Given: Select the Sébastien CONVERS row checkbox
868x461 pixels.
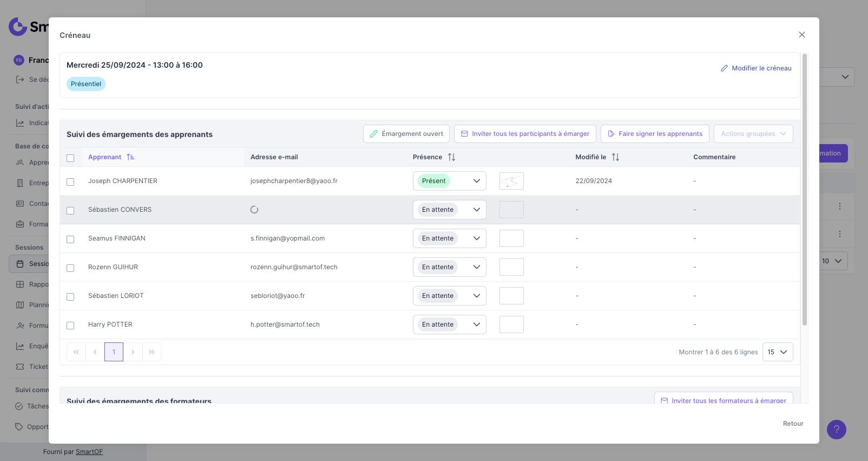Looking at the screenshot, I should point(70,211).
